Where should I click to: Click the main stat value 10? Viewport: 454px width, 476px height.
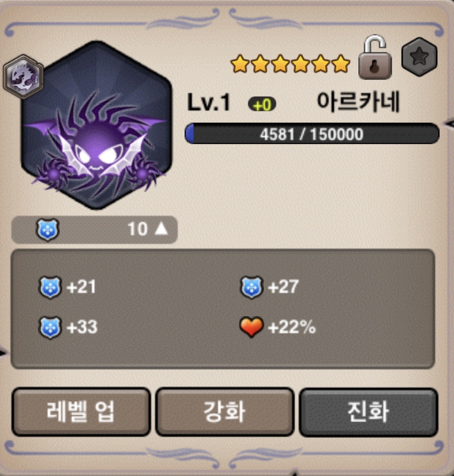click(x=138, y=228)
